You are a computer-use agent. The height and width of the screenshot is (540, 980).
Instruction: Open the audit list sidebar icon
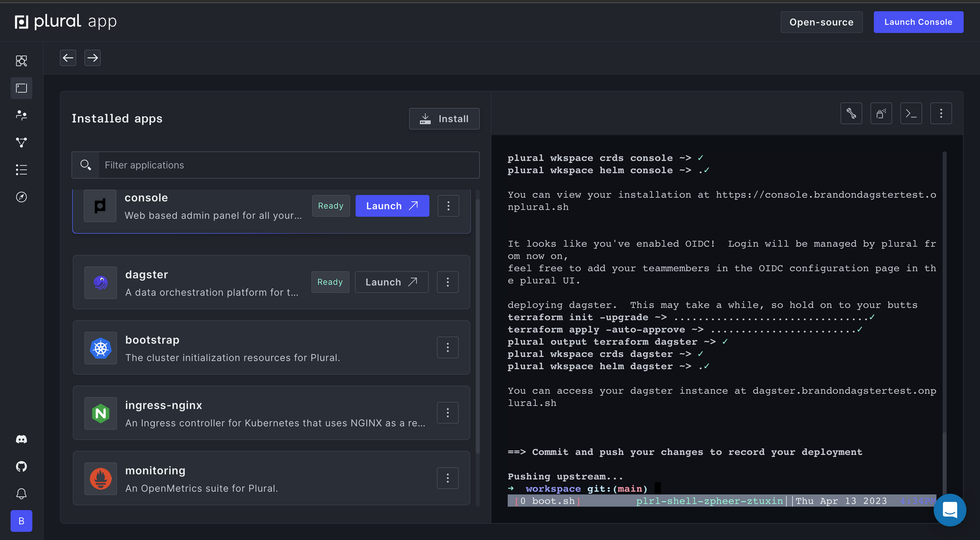[22, 170]
